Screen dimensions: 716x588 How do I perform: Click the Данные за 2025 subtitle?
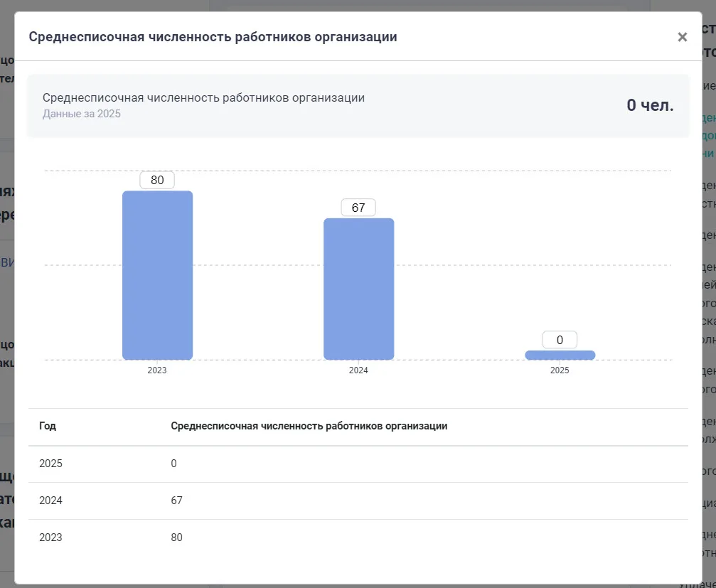tap(82, 114)
